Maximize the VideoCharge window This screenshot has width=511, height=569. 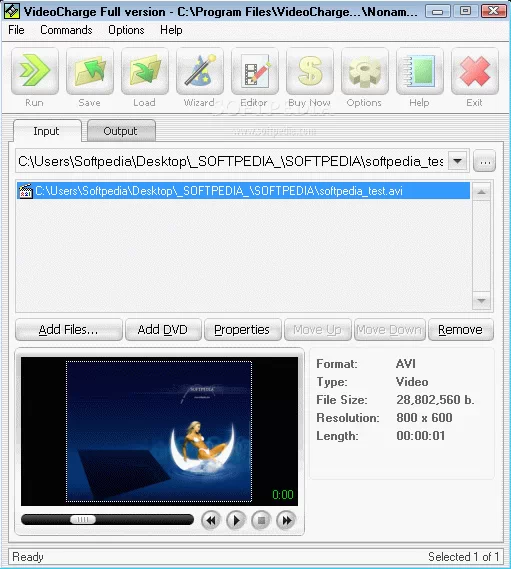[x=465, y=11]
